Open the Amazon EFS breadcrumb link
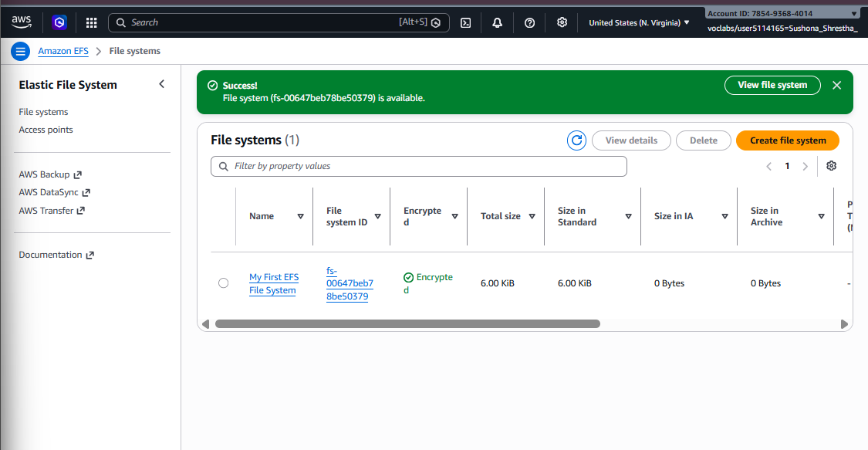Image resolution: width=868 pixels, height=450 pixels. (63, 51)
